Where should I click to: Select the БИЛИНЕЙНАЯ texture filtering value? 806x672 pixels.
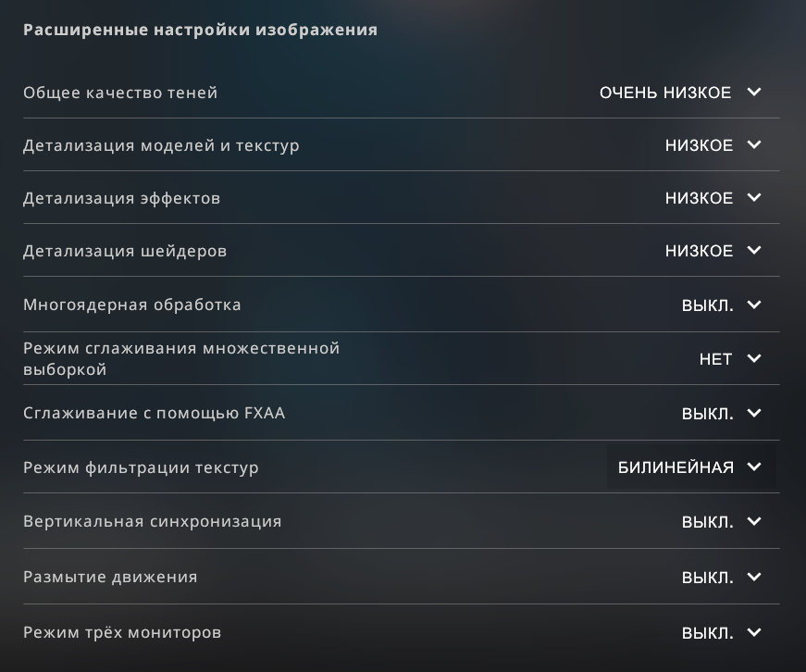[x=676, y=467]
